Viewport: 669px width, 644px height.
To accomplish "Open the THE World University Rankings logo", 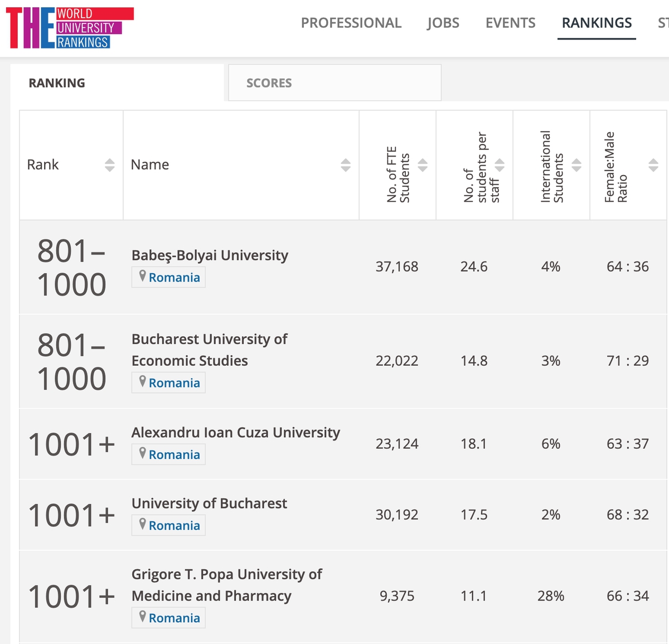I will (70, 28).
